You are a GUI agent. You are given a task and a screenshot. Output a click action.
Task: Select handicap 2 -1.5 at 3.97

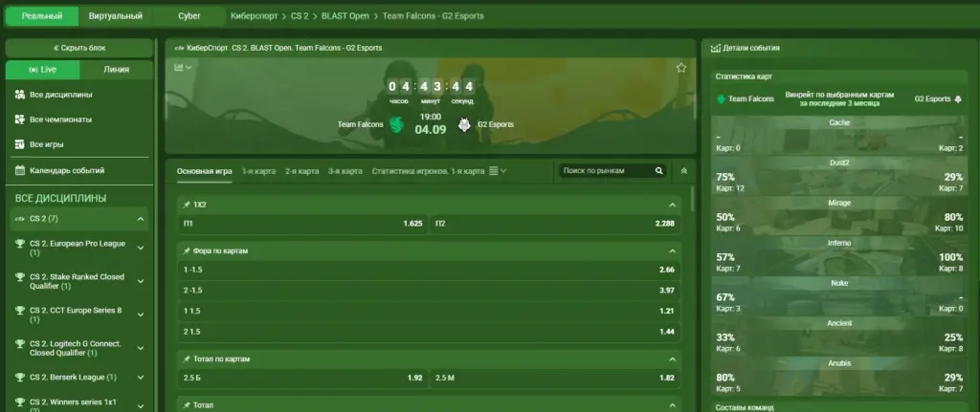point(430,291)
